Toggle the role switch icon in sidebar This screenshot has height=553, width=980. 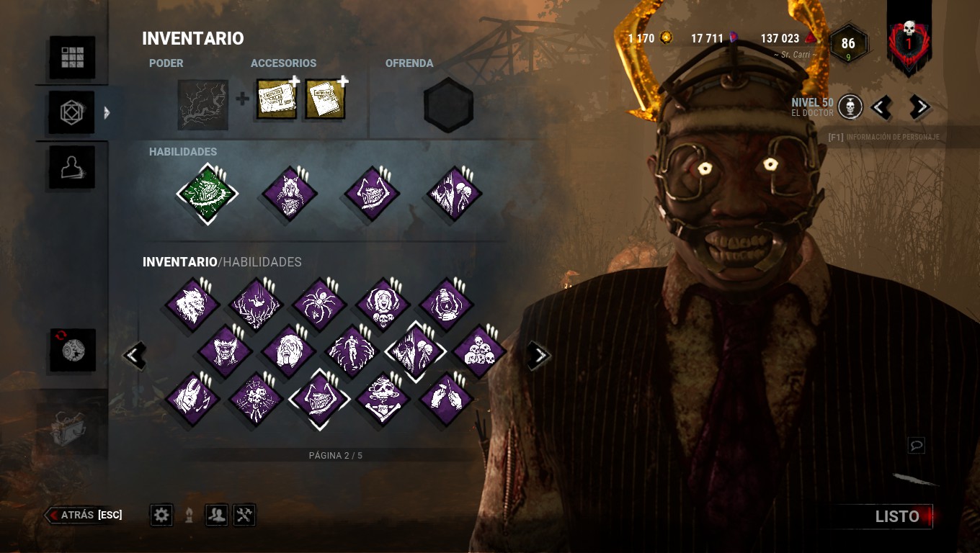[x=72, y=351]
